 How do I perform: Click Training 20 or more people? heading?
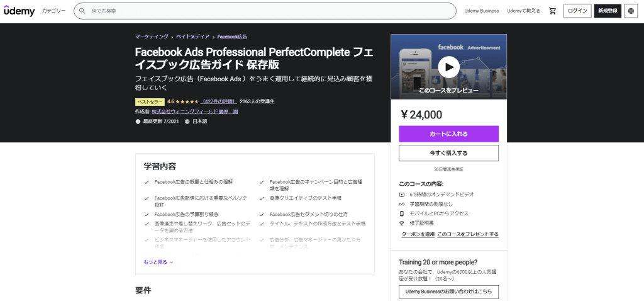tap(438, 263)
